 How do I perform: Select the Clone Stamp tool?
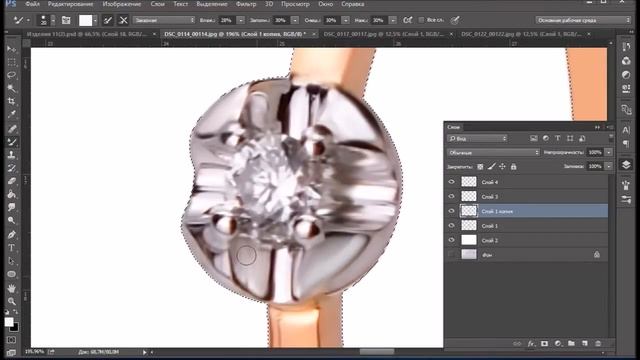[x=11, y=155]
